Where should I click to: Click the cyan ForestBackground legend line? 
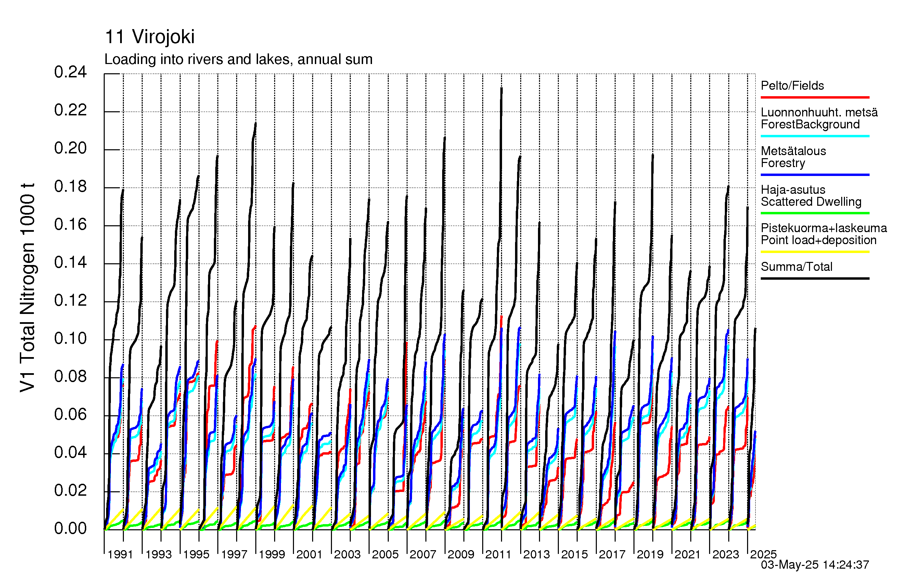point(814,136)
